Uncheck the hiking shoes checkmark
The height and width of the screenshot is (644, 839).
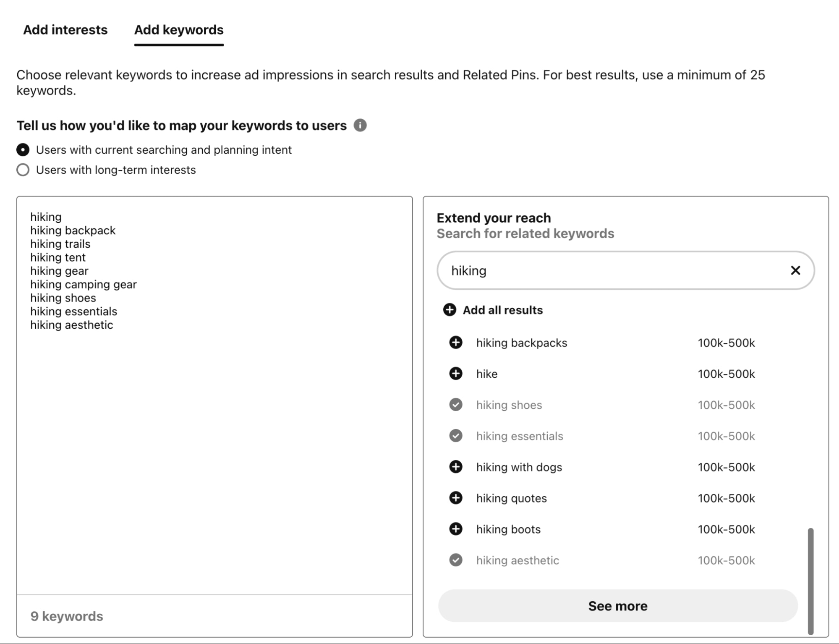tap(456, 405)
